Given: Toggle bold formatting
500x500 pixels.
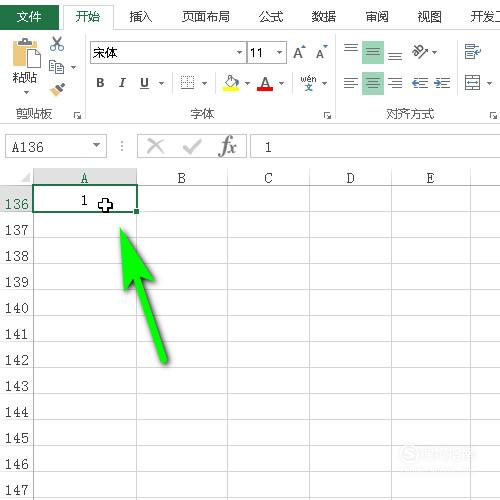Looking at the screenshot, I should (x=100, y=83).
